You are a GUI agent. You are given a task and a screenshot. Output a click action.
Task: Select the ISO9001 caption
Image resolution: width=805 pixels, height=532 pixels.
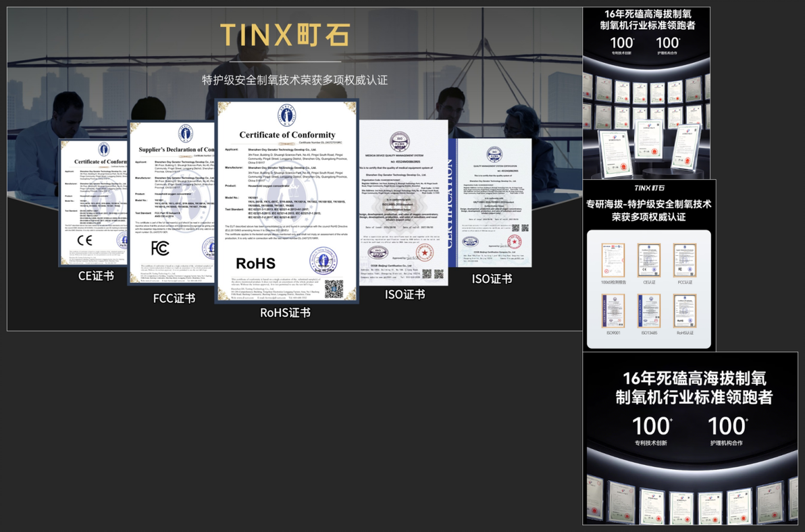pyautogui.click(x=613, y=333)
